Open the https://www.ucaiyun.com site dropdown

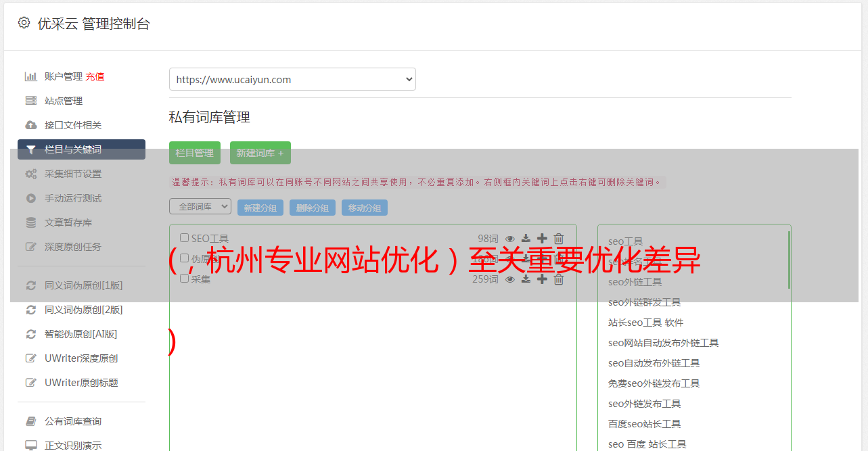pyautogui.click(x=292, y=79)
